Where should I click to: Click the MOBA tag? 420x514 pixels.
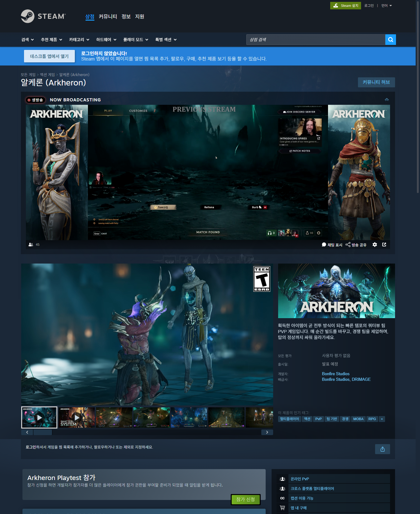click(x=358, y=419)
